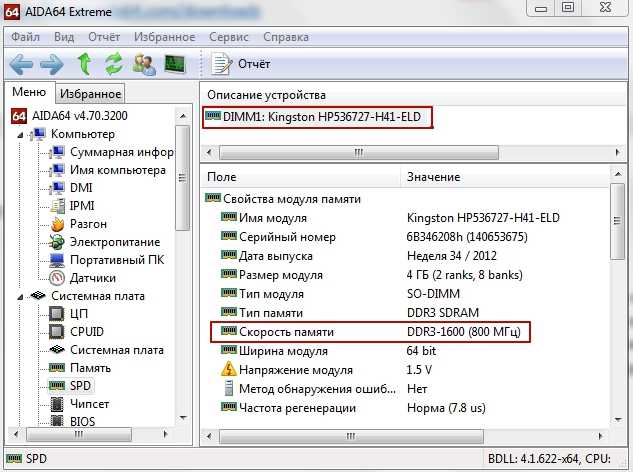The image size is (633, 472).
Task: Open the Датчики sensors item
Action: point(92,278)
